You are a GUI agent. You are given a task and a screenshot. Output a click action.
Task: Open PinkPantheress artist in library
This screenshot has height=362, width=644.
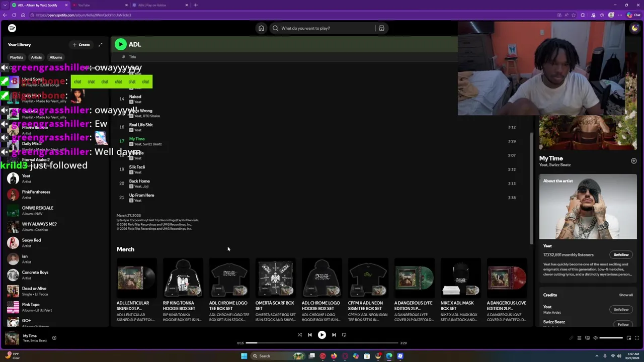54,194
